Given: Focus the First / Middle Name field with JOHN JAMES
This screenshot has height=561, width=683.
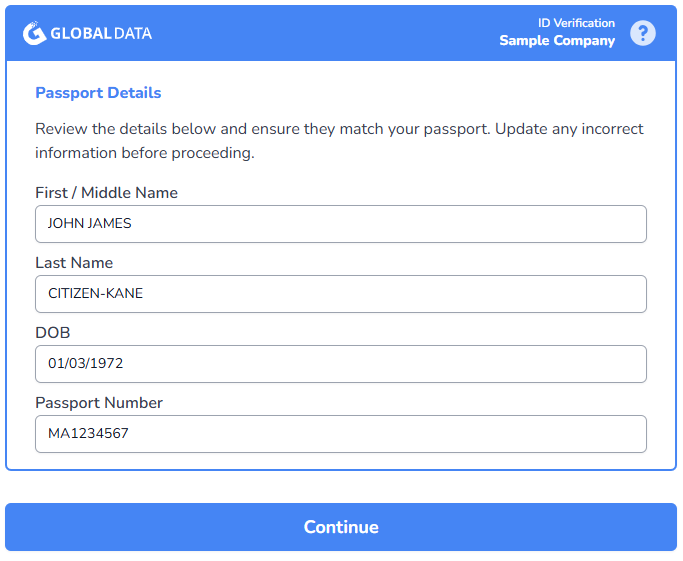Looking at the screenshot, I should tap(341, 224).
